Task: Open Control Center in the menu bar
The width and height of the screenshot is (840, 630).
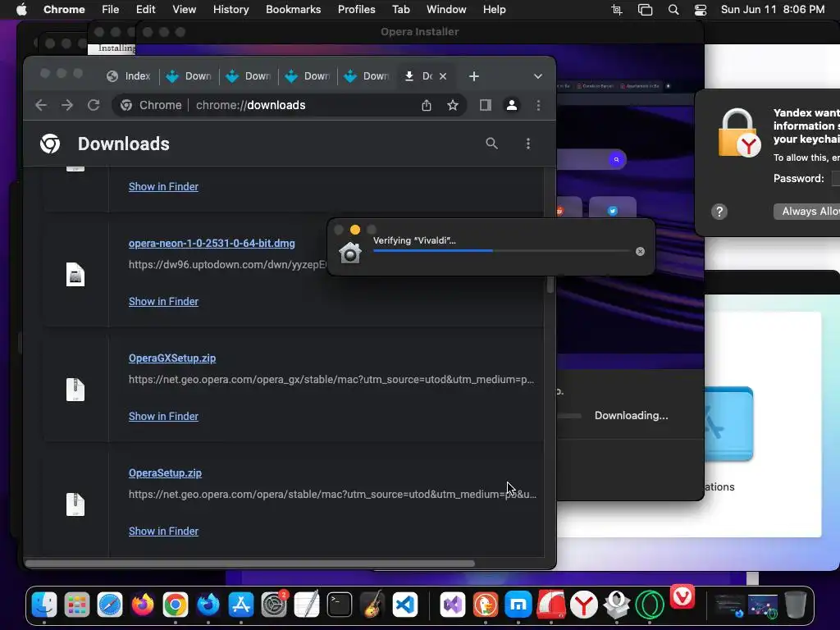Action: coord(701,10)
